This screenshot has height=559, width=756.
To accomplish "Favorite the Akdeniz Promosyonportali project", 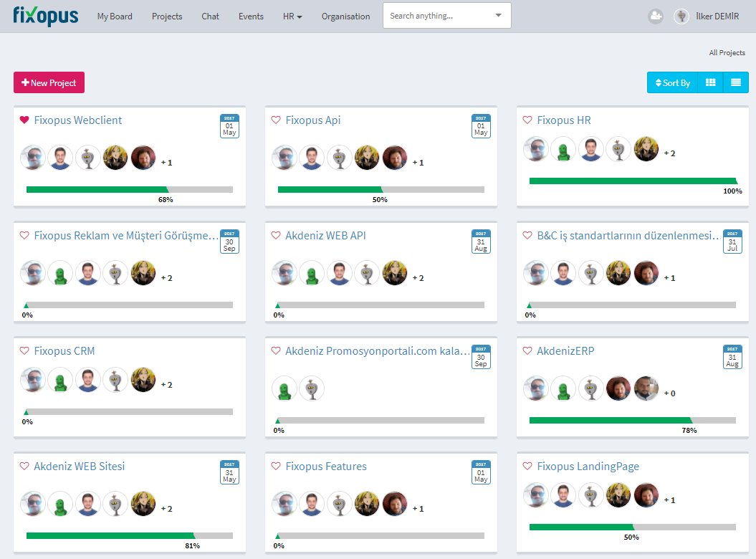I will point(276,350).
